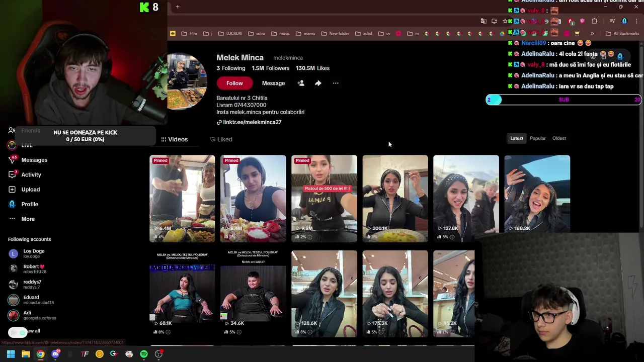Share profile using the arrow icon

pyautogui.click(x=318, y=83)
